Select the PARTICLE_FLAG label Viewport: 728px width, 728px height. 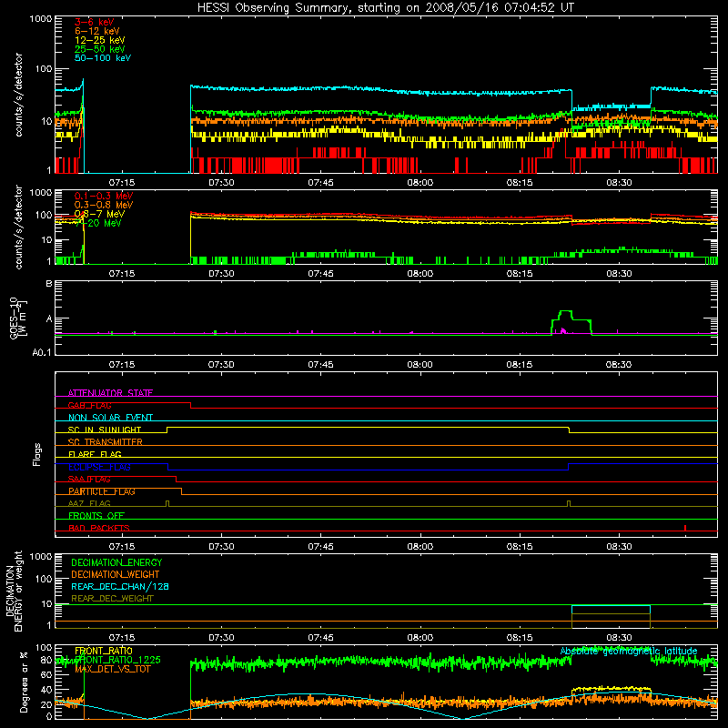click(102, 491)
